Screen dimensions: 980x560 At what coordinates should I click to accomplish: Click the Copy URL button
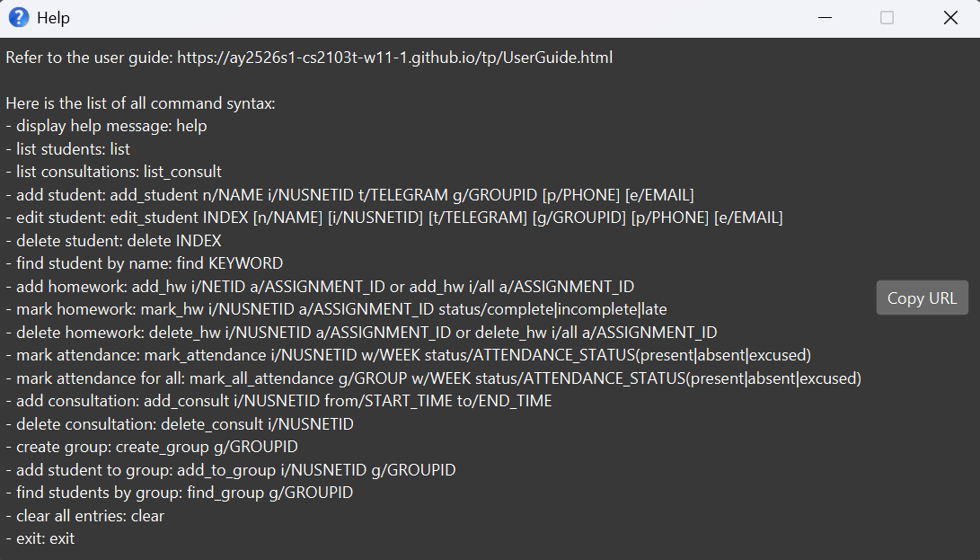point(922,298)
